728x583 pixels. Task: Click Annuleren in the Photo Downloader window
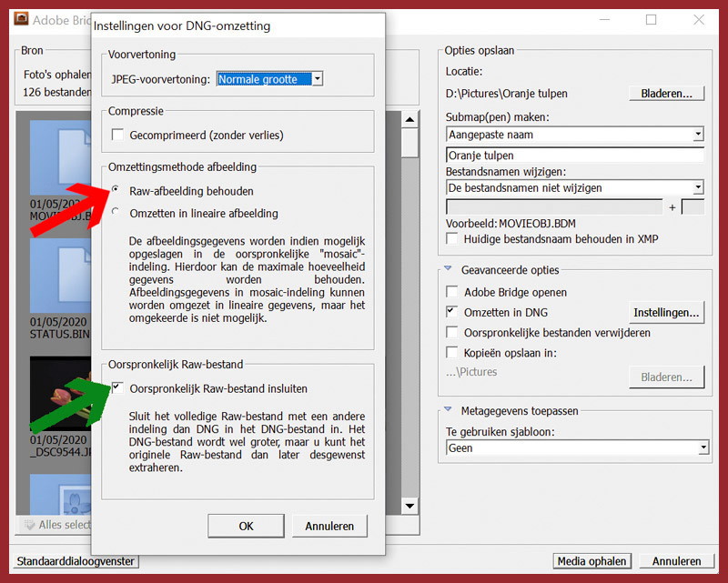(676, 561)
